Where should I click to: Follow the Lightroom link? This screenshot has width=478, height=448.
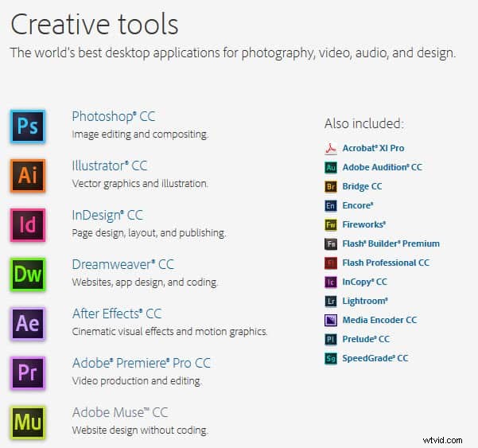(365, 302)
